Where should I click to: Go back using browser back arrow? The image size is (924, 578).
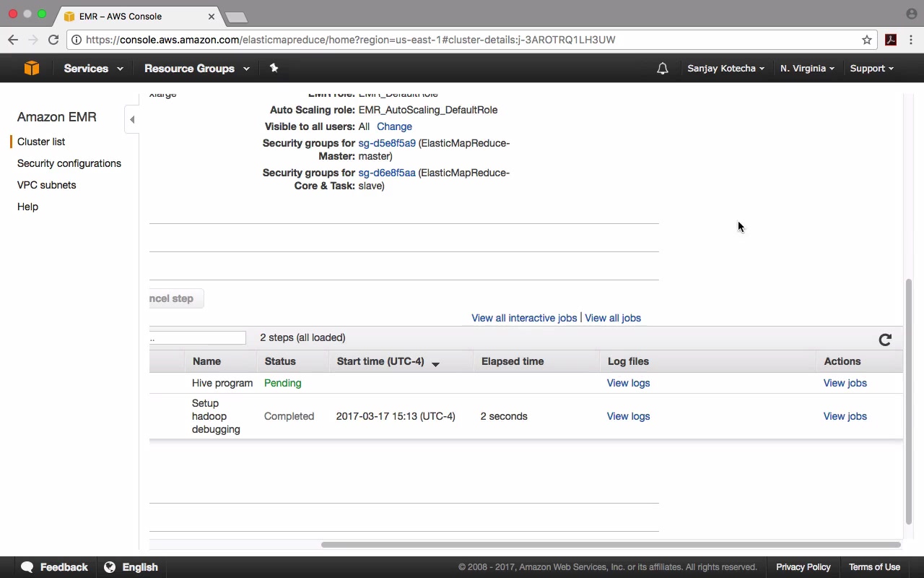coord(13,40)
